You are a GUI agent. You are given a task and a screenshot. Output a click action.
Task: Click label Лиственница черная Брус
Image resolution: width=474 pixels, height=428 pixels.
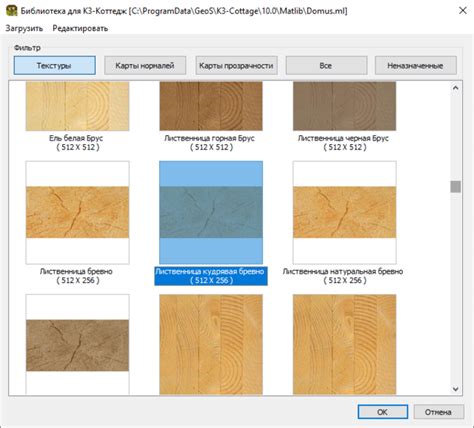[343, 138]
